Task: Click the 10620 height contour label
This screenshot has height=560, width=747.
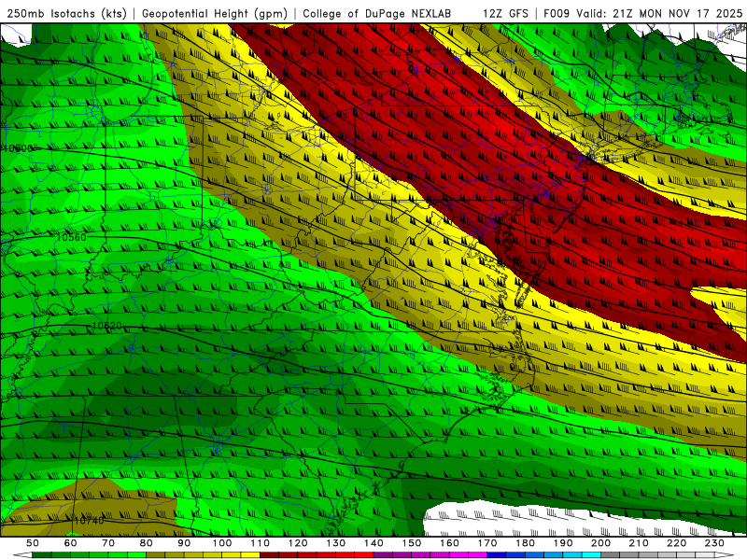Action: (x=106, y=326)
